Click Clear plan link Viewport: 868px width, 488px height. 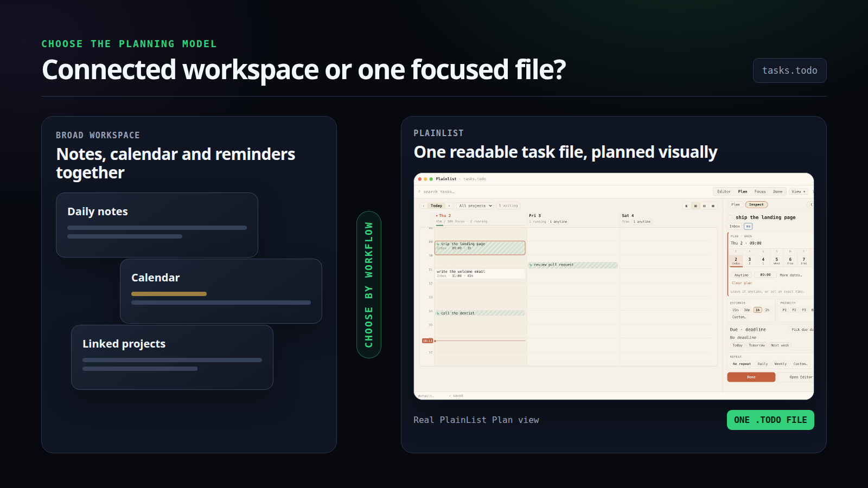(x=742, y=283)
